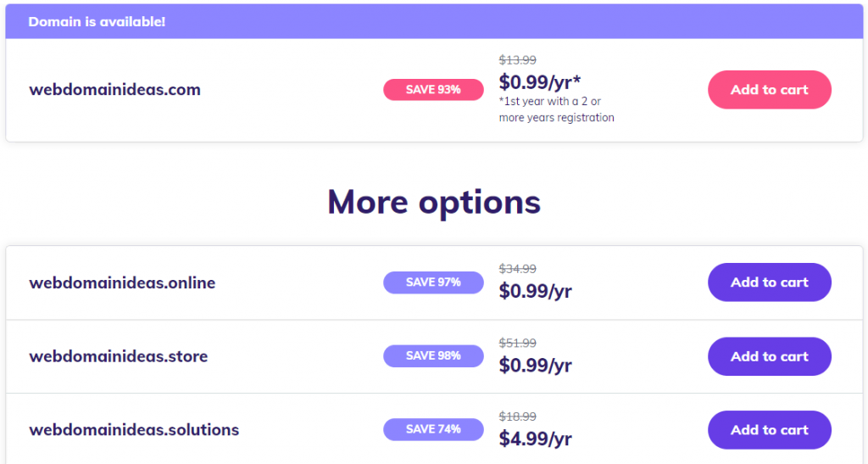Screen dimensions: 868x464
Task: Select the webdomainideas.store domain name
Action: (x=118, y=356)
